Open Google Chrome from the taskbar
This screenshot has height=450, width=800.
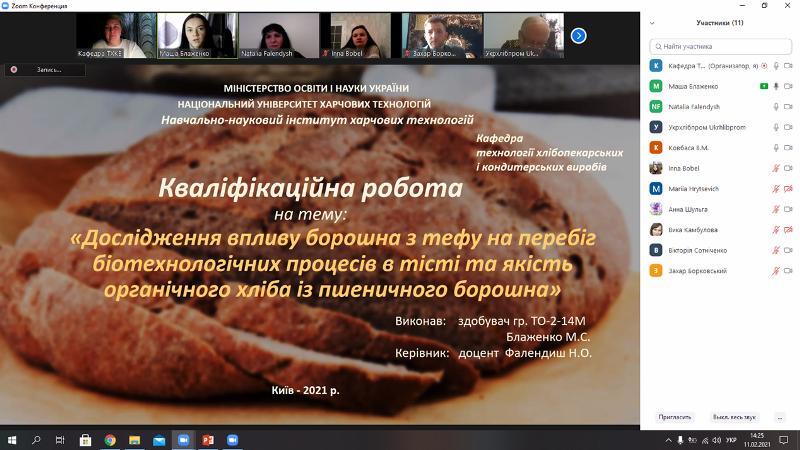coord(110,440)
